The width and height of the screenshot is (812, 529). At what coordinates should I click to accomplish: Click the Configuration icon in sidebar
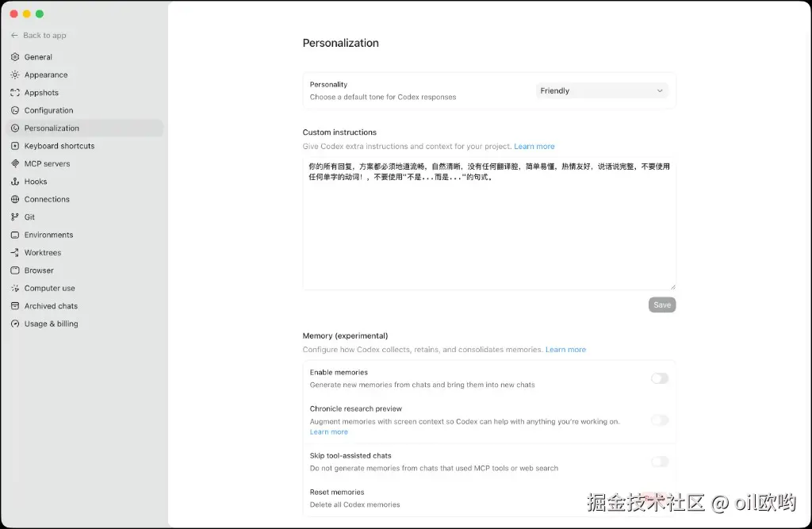[15, 110]
